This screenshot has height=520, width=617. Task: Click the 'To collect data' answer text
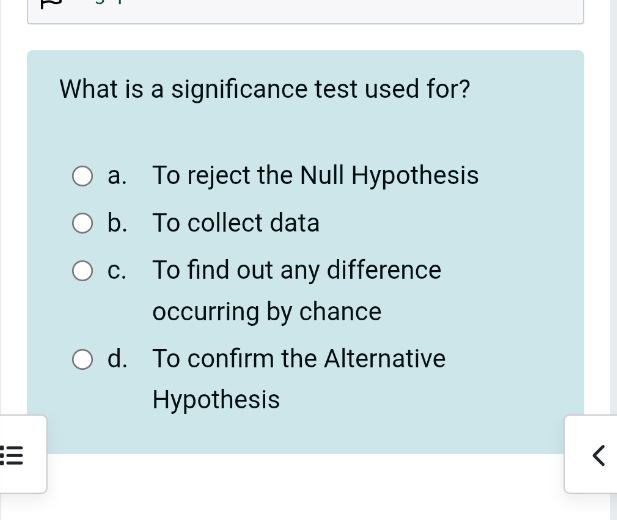tap(236, 223)
